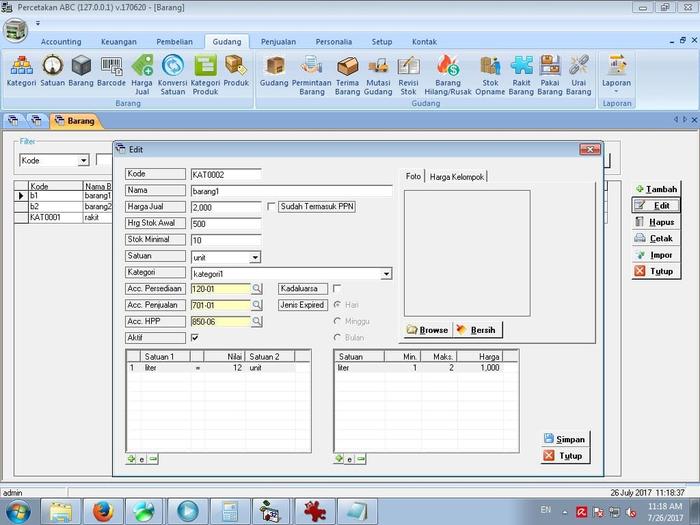
Task: Click the Simpan button
Action: [x=564, y=439]
